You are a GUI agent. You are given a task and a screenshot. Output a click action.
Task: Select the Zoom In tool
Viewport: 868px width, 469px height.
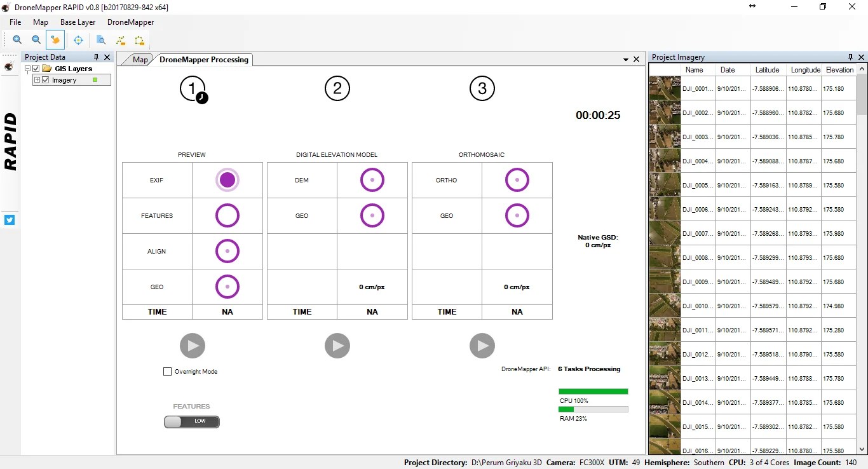[17, 39]
